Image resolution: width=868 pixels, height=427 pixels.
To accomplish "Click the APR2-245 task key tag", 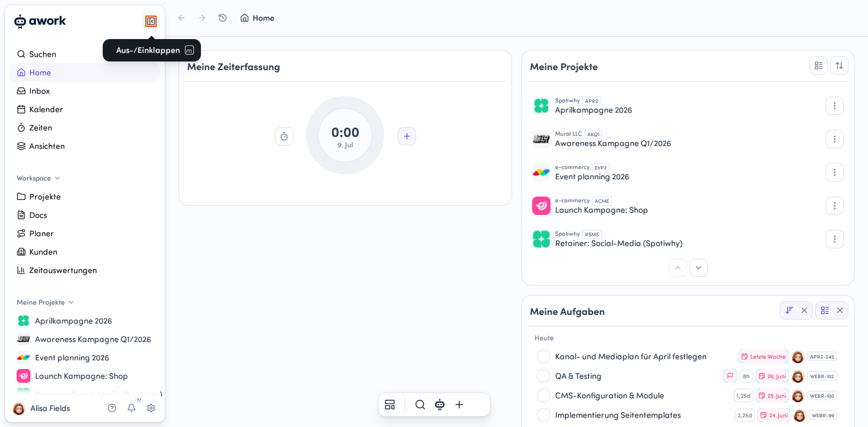I will [822, 356].
